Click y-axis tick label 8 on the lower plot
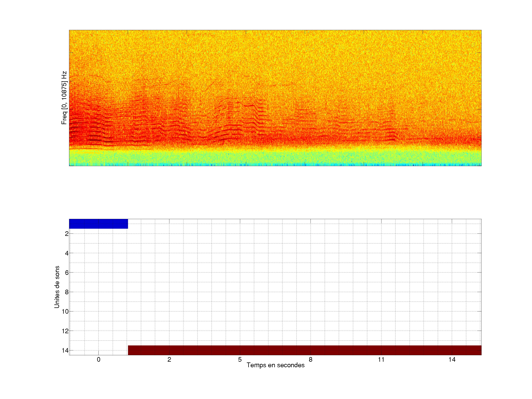The width and height of the screenshot is (532, 399). pos(67,292)
